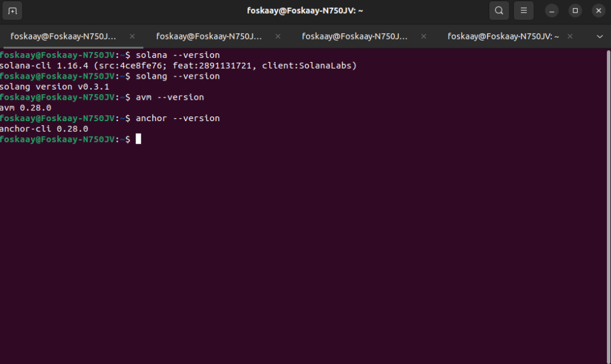Open the terminal search tool
The height and width of the screenshot is (364, 611).
tap(499, 11)
